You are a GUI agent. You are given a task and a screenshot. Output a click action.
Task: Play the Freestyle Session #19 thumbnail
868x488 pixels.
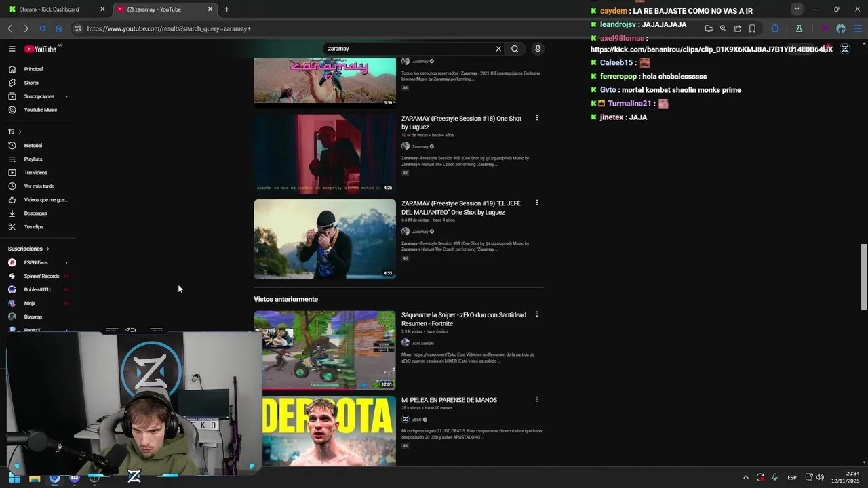click(x=325, y=239)
